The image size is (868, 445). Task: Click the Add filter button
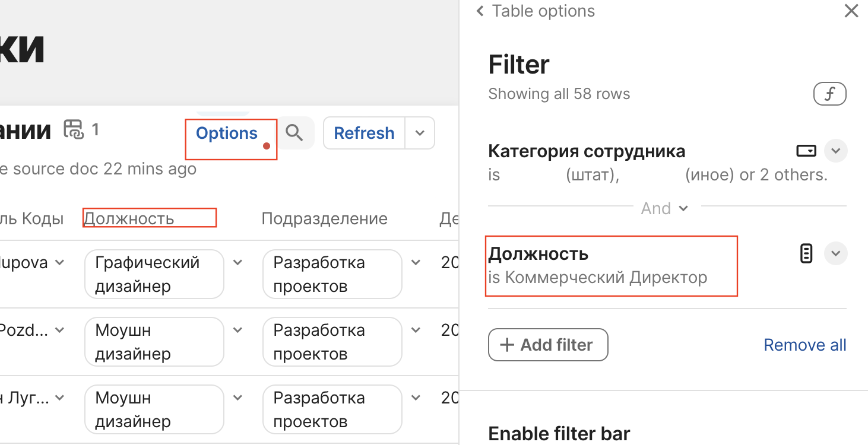point(548,345)
